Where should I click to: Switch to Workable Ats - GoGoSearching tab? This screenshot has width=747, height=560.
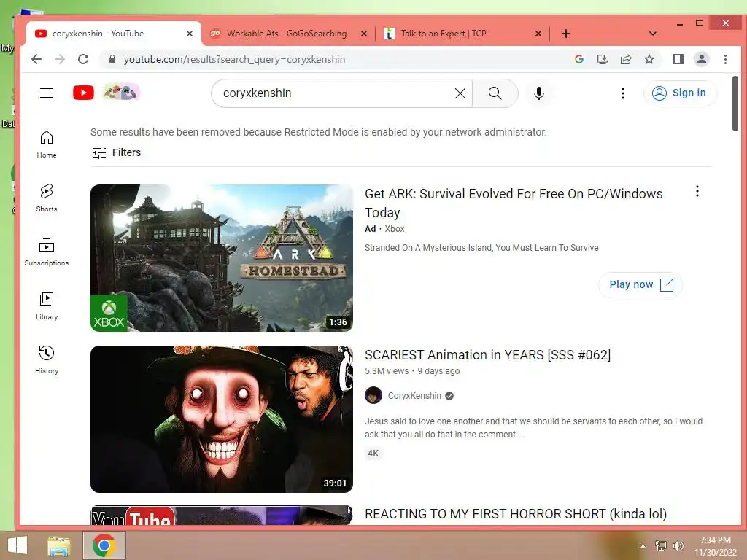(x=287, y=34)
